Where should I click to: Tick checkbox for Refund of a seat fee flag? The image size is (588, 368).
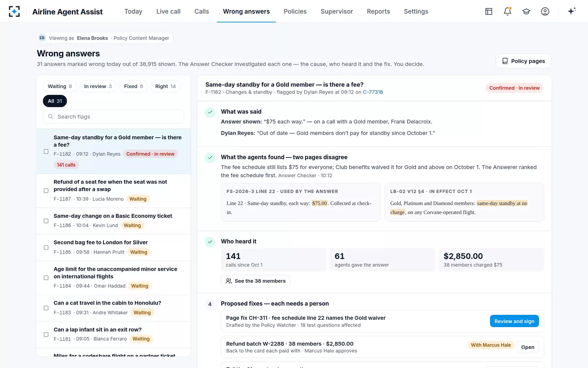click(x=46, y=191)
